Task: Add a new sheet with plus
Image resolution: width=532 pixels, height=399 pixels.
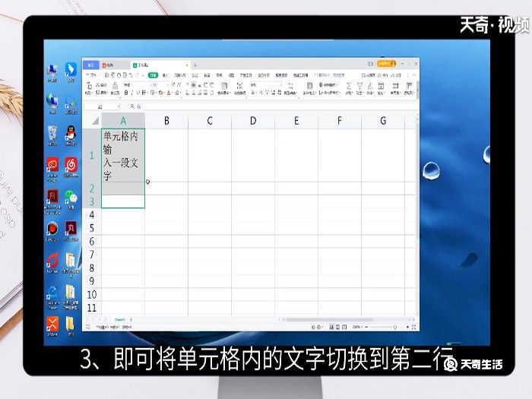Action: (131, 320)
